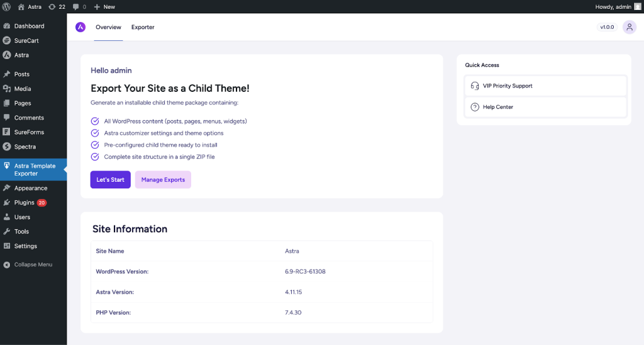Expand the Howdy, admin account menu

pyautogui.click(x=613, y=6)
